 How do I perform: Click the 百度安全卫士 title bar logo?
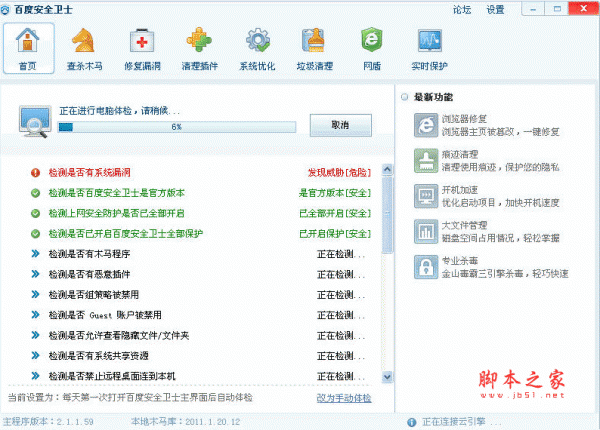click(5, 10)
